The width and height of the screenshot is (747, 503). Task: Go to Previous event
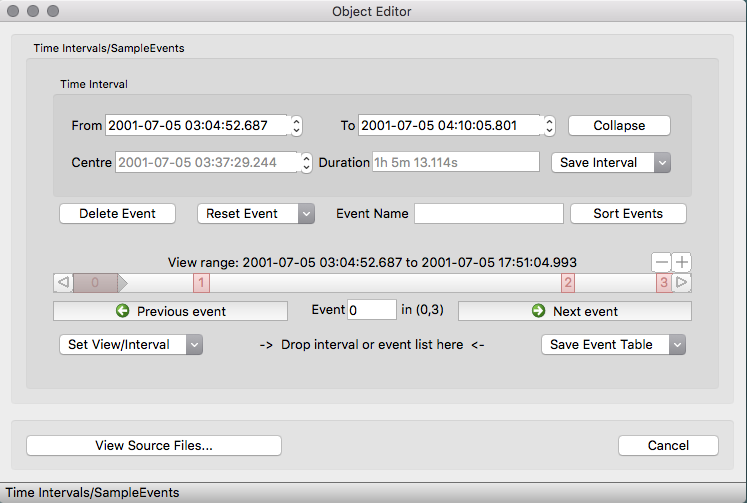coord(170,311)
